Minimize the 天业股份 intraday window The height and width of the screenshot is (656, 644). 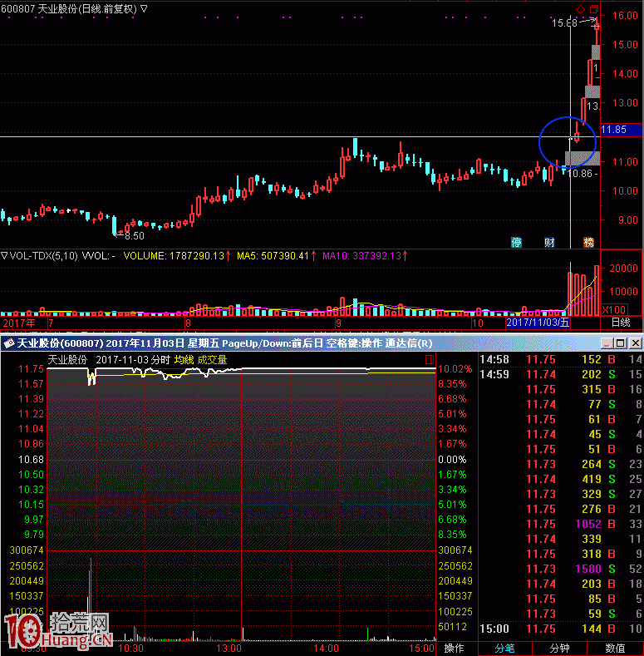(607, 343)
